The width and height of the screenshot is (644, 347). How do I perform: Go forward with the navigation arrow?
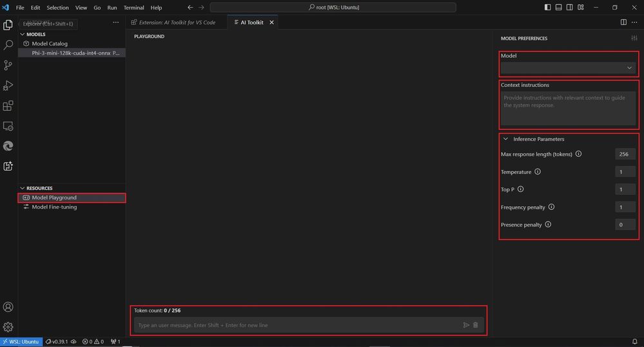(x=201, y=7)
